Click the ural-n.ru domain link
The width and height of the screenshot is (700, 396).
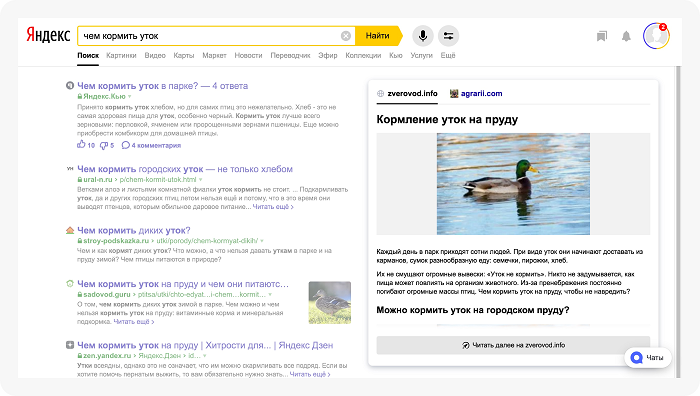pos(98,179)
